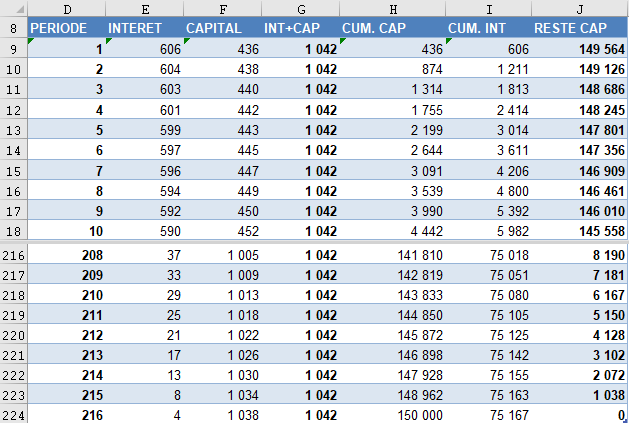Select period cell 10 in row 18
629x423 pixels.
[x=67, y=231]
